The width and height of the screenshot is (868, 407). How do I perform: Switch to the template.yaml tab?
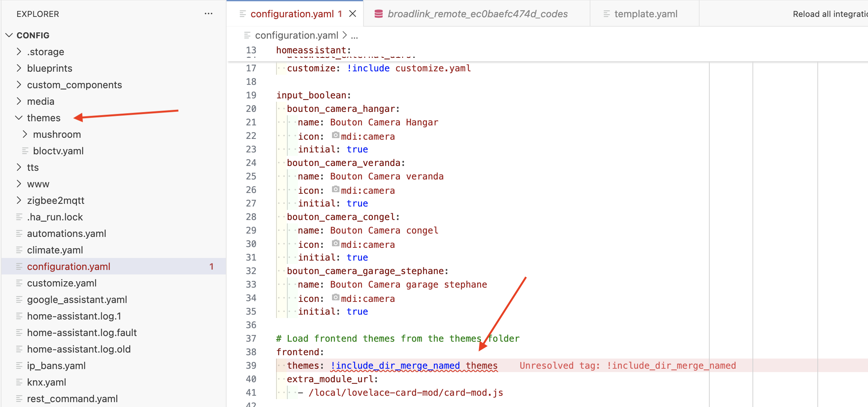tap(645, 14)
